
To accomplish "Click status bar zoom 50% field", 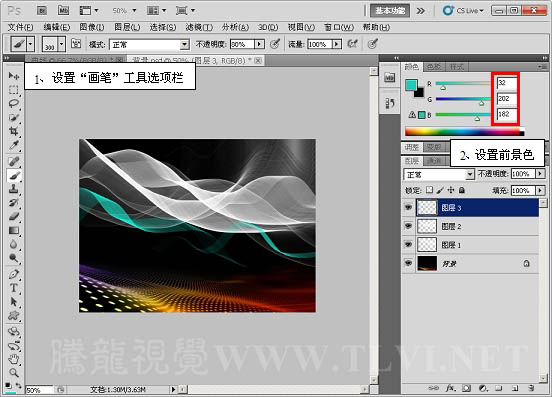I will (39, 390).
